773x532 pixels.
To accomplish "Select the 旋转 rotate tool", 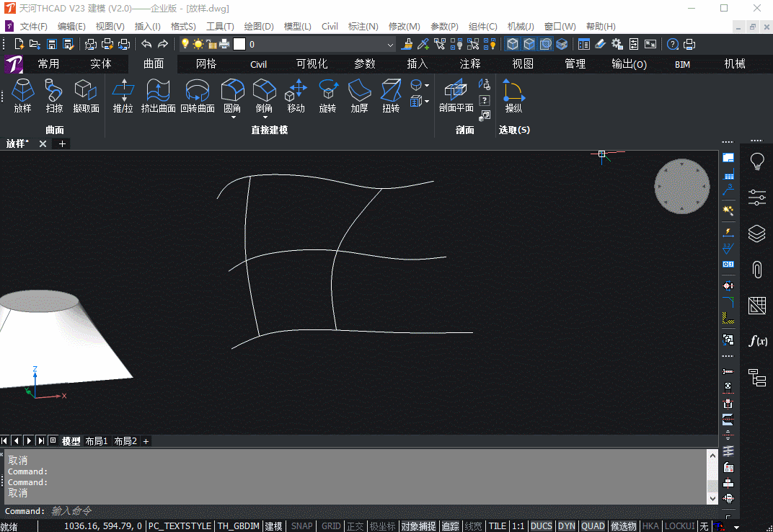I will click(327, 96).
